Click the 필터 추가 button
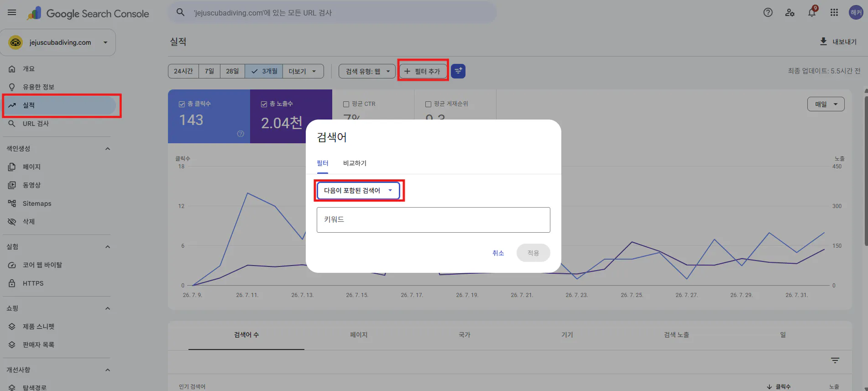The height and width of the screenshot is (391, 868). [x=423, y=71]
